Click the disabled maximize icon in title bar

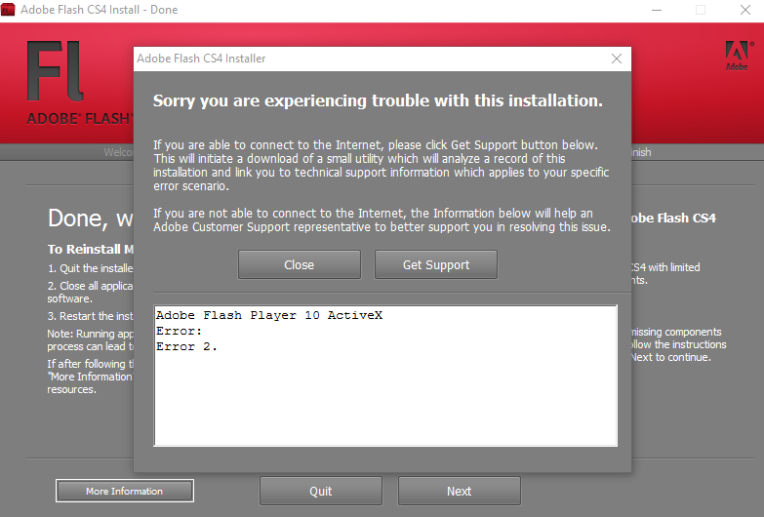point(700,10)
